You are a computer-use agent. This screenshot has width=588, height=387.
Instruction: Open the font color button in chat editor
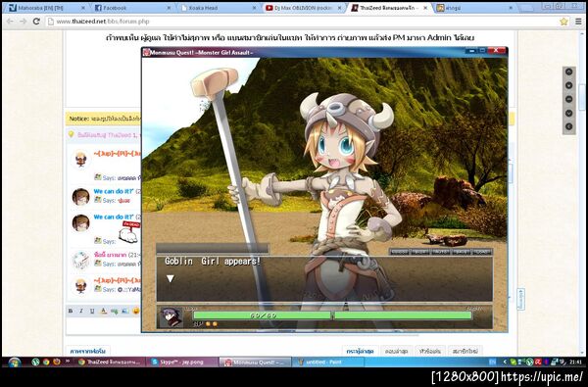coord(104,311)
